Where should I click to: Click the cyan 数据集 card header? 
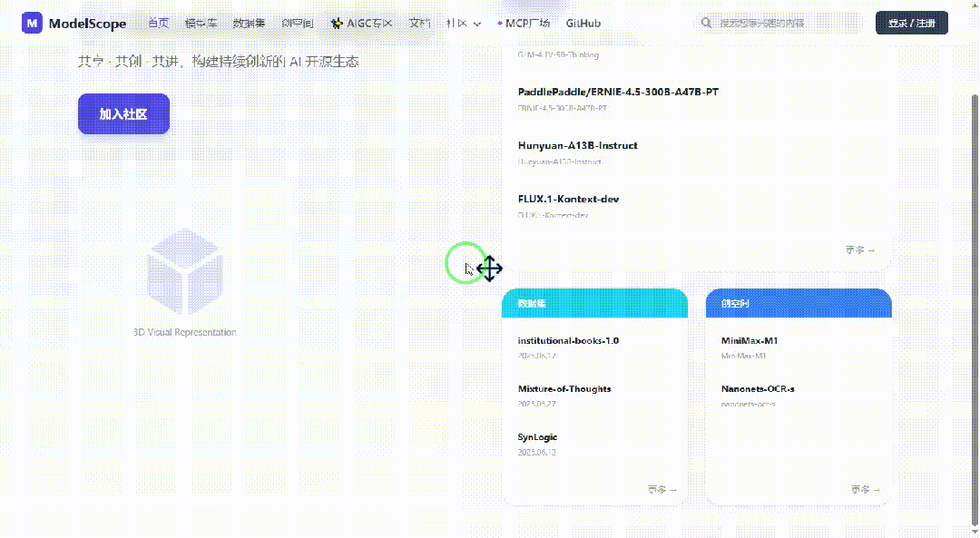click(594, 303)
